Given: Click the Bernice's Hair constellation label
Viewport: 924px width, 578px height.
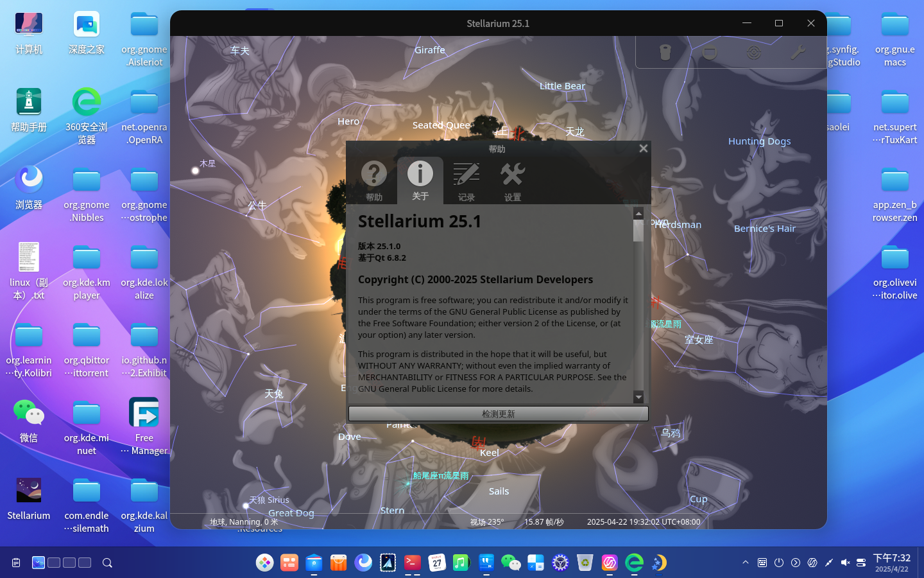Looking at the screenshot, I should pos(765,229).
